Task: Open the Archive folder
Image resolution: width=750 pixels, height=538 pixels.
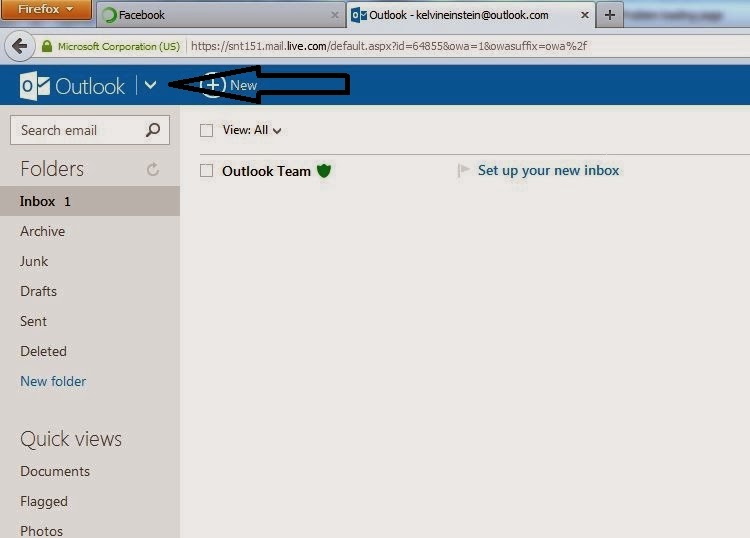Action: 43,231
